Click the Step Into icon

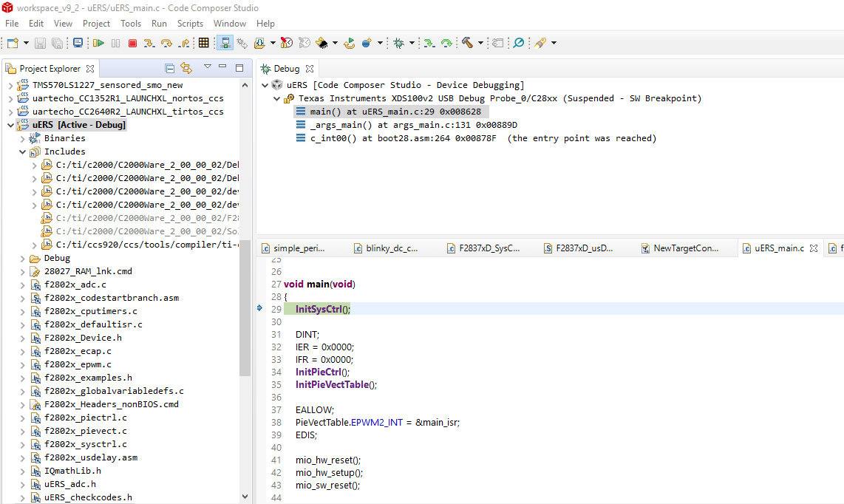pos(149,44)
